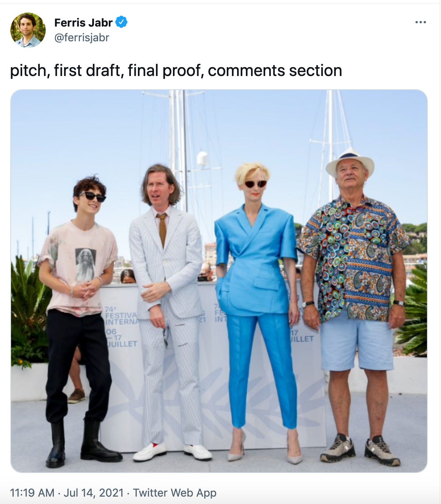Open the Twitter Web App source link
The width and height of the screenshot is (441, 504).
click(174, 493)
